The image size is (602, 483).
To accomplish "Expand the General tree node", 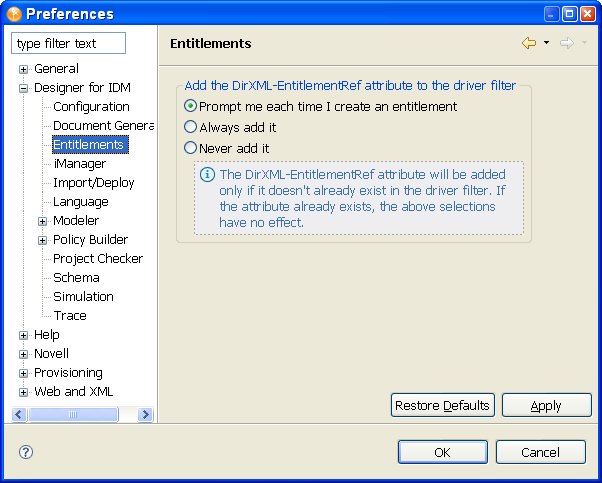I will tap(23, 70).
